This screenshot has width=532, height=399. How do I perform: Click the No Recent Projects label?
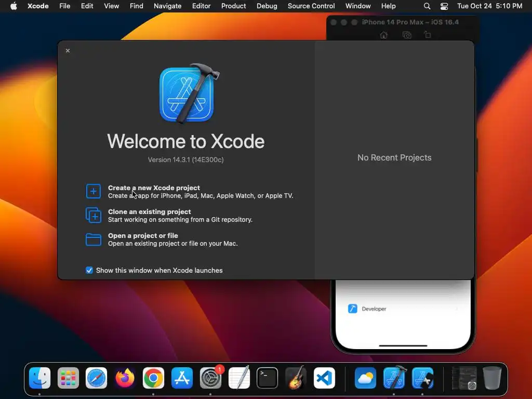pyautogui.click(x=394, y=158)
